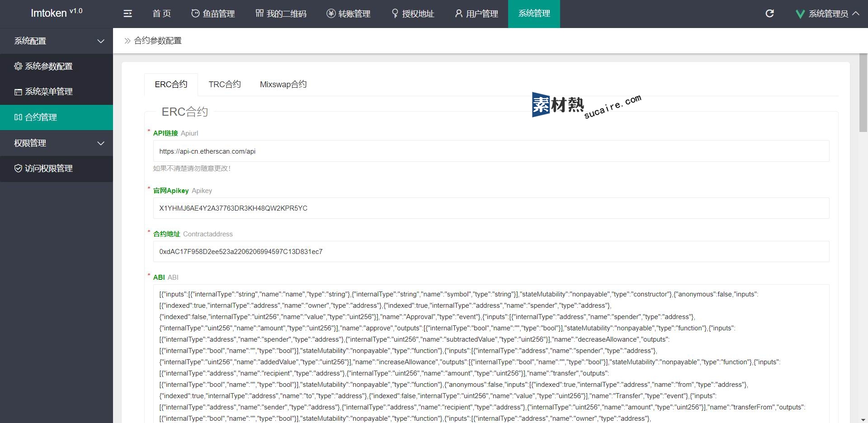Click the caret arrow next to 系统管理员
This screenshot has height=423, width=868.
click(x=856, y=14)
